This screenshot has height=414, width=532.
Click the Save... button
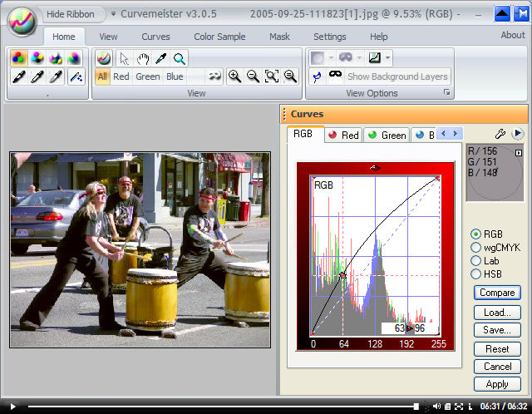497,330
